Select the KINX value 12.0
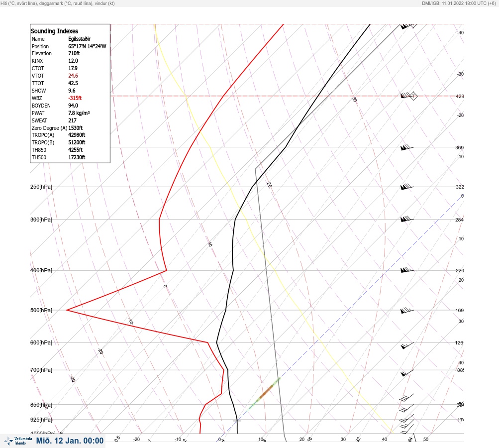Image resolution: width=499 pixels, height=448 pixels. [73, 61]
